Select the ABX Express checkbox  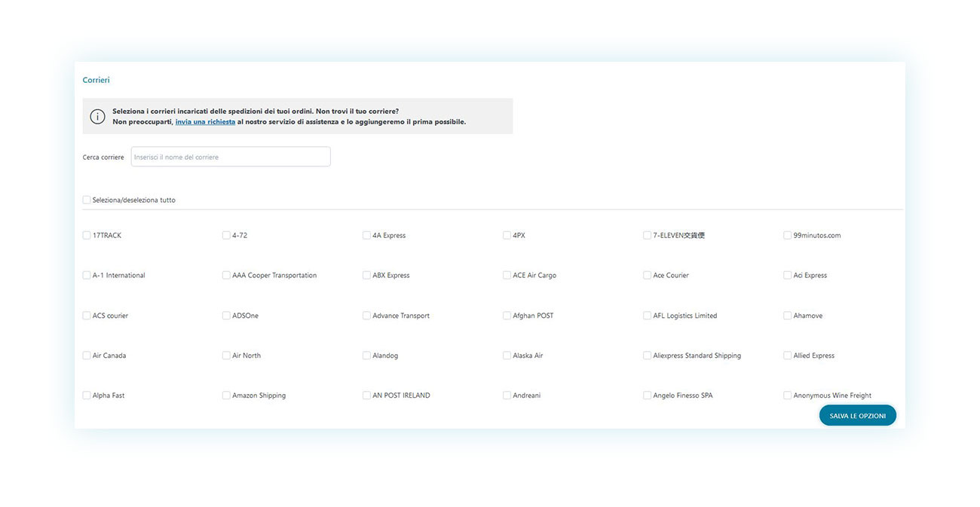point(366,275)
